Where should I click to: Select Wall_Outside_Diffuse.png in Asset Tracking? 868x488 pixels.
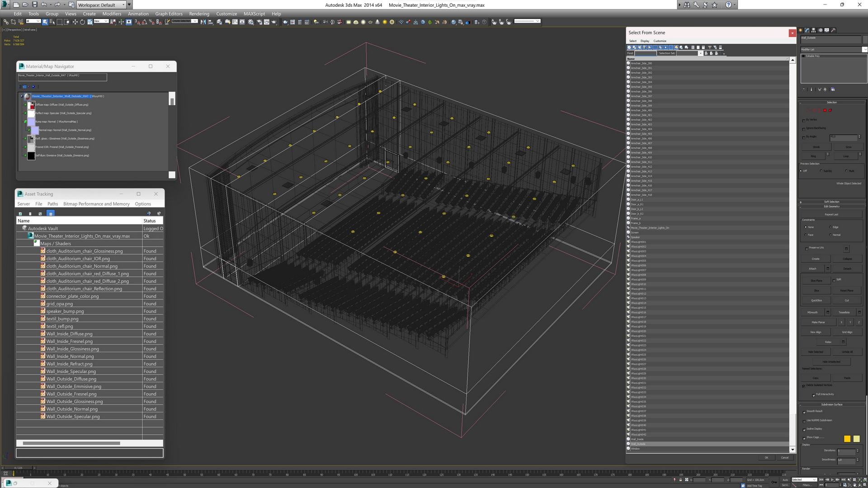[x=71, y=379]
